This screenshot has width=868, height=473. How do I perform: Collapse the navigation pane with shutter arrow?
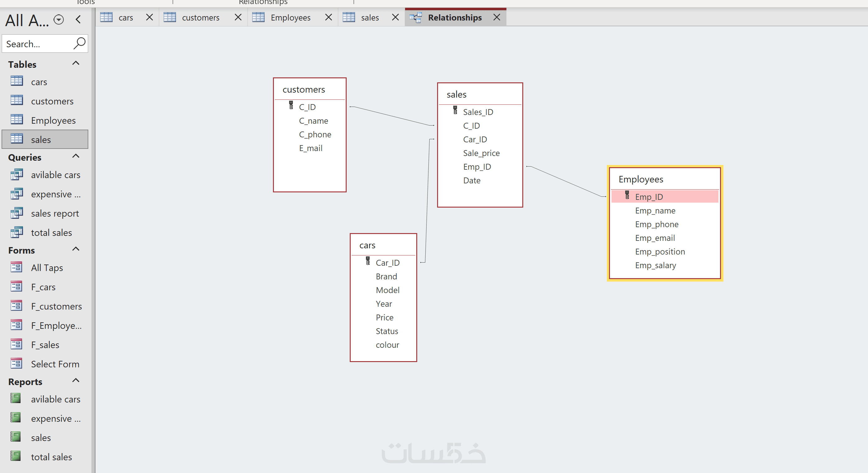point(79,20)
